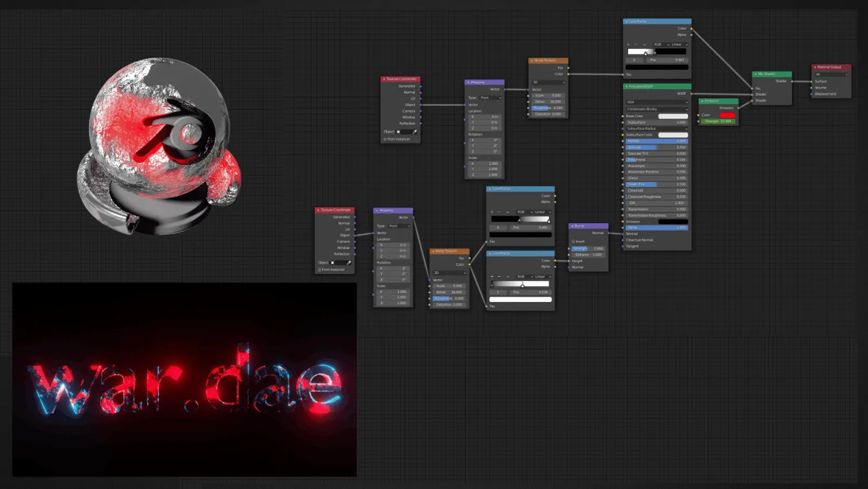
Task: Open the Base Color swatch on Principled BSDF
Action: click(673, 116)
